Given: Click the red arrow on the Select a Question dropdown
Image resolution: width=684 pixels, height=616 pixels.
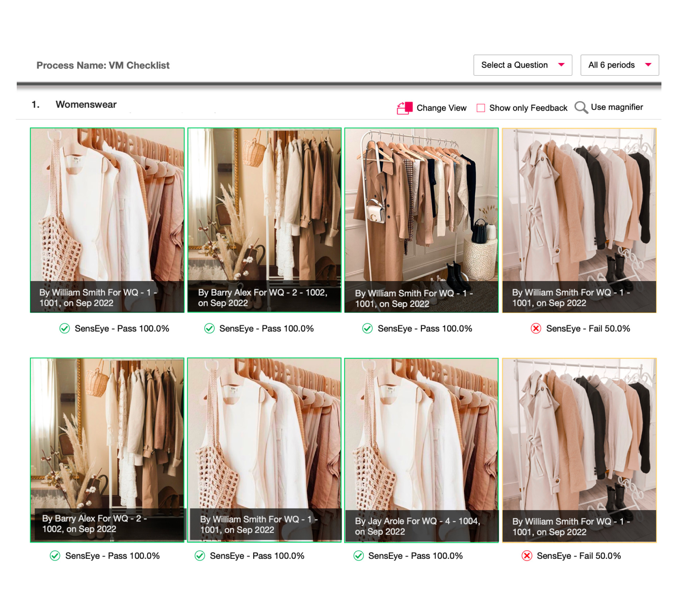Looking at the screenshot, I should 561,65.
